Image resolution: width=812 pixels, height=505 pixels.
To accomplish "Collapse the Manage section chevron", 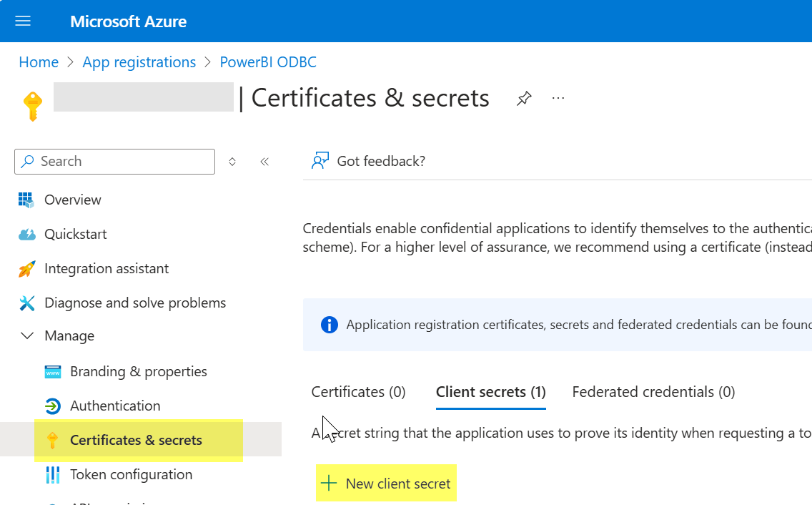I will [27, 335].
